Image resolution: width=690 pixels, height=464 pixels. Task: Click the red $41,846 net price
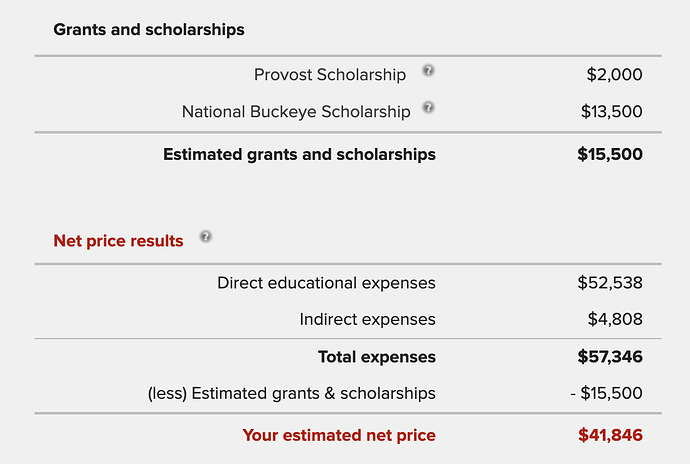tap(609, 436)
